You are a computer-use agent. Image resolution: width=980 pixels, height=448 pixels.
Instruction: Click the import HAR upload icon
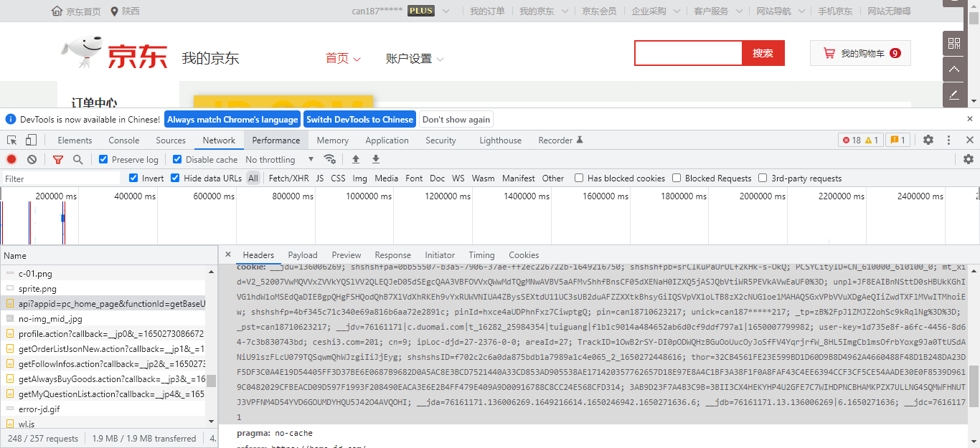[x=355, y=159]
